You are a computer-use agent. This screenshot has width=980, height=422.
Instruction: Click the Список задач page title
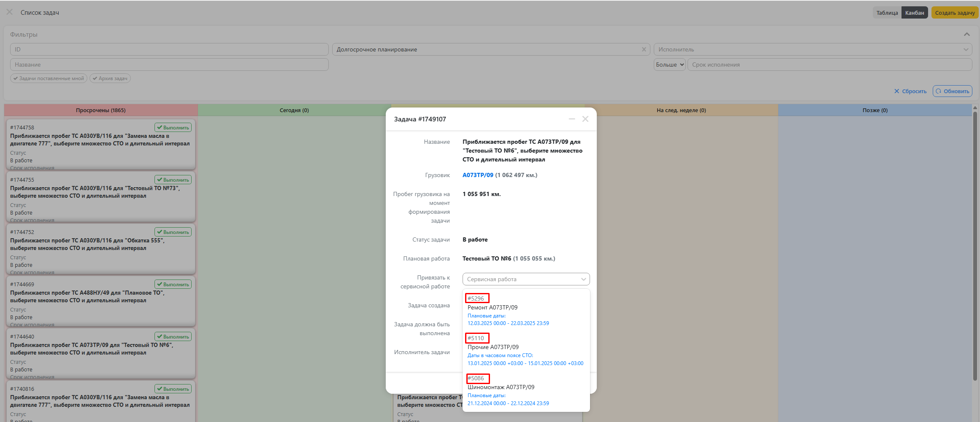pyautogui.click(x=40, y=13)
